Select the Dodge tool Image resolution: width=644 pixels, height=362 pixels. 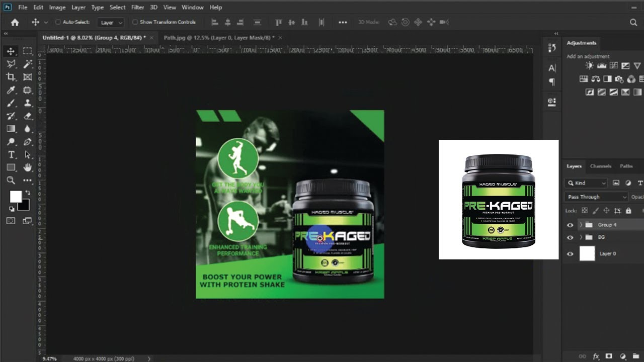pyautogui.click(x=11, y=142)
